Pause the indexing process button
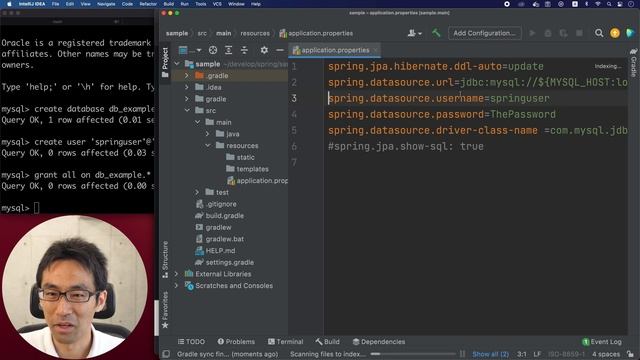 click(x=462, y=354)
